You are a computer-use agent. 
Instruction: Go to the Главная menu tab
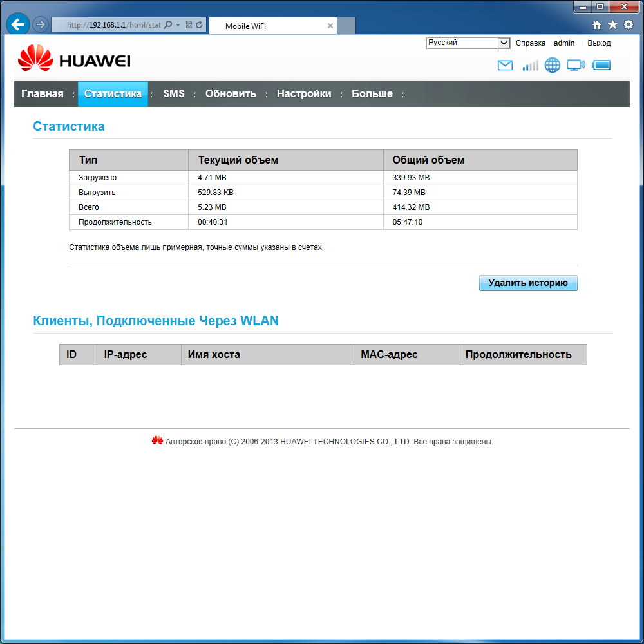[43, 93]
